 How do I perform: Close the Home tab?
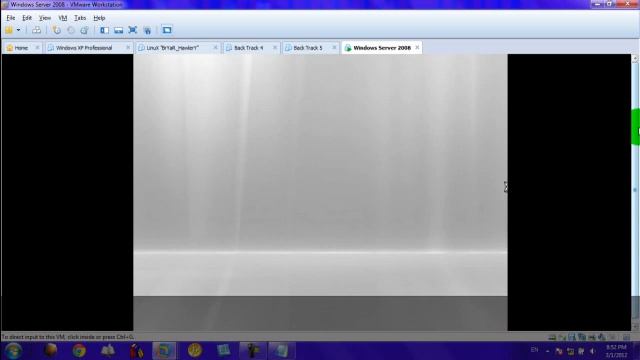(x=37, y=48)
